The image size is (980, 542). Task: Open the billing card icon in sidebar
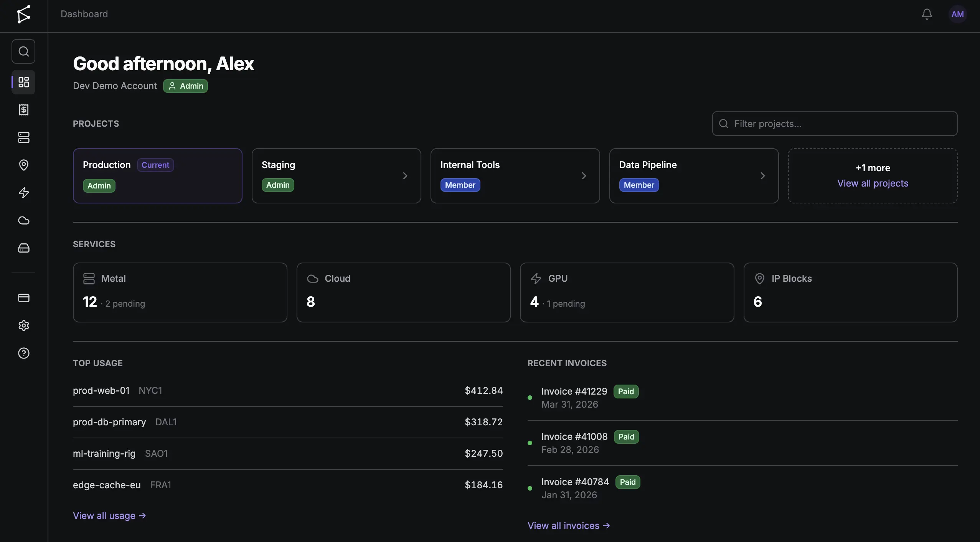click(x=24, y=298)
